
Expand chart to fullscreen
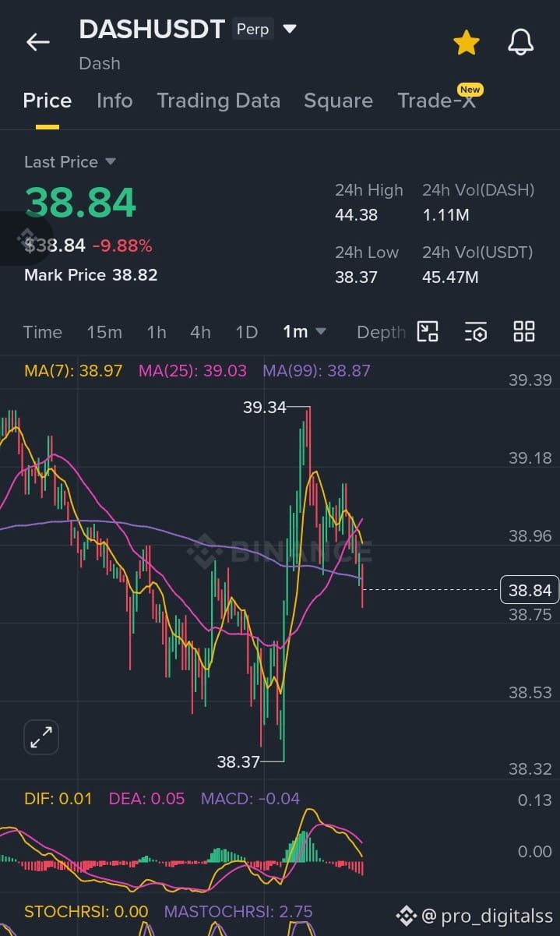coord(41,736)
